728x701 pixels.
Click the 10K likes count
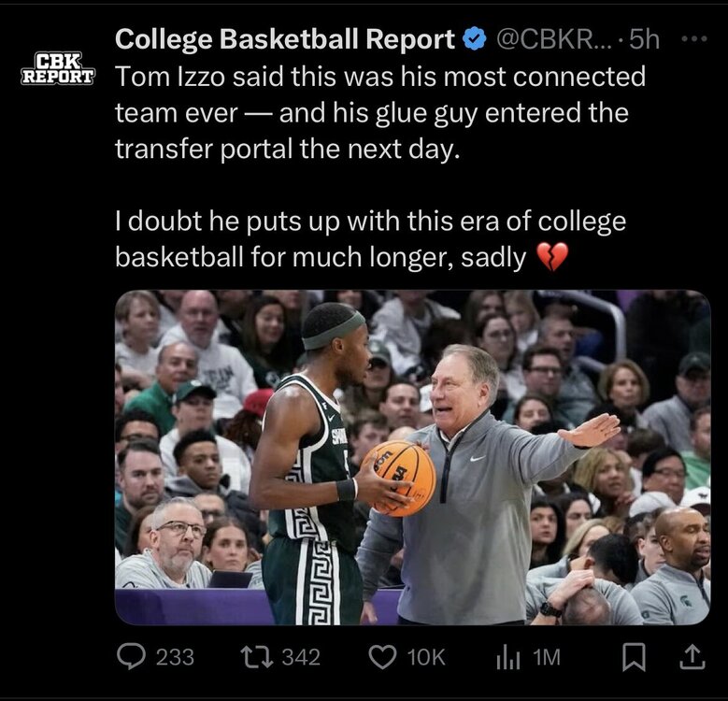tap(426, 657)
